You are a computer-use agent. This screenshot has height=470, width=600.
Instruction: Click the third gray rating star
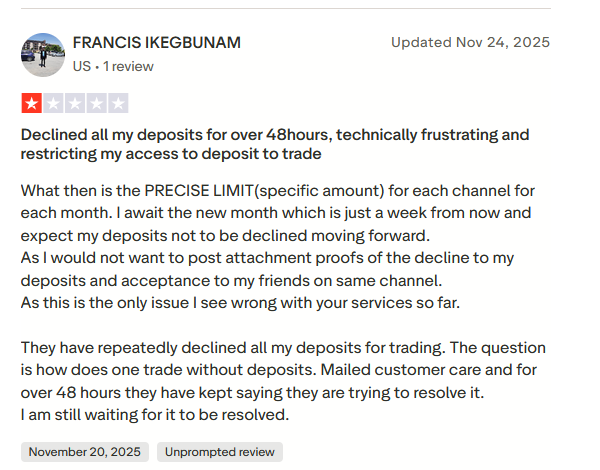click(x=74, y=103)
